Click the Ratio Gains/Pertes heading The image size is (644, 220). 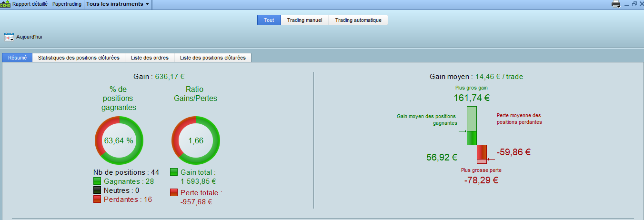(x=195, y=94)
